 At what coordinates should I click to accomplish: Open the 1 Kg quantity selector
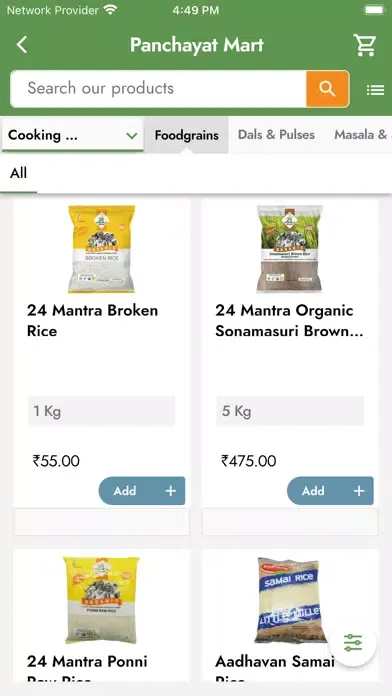pyautogui.click(x=101, y=411)
